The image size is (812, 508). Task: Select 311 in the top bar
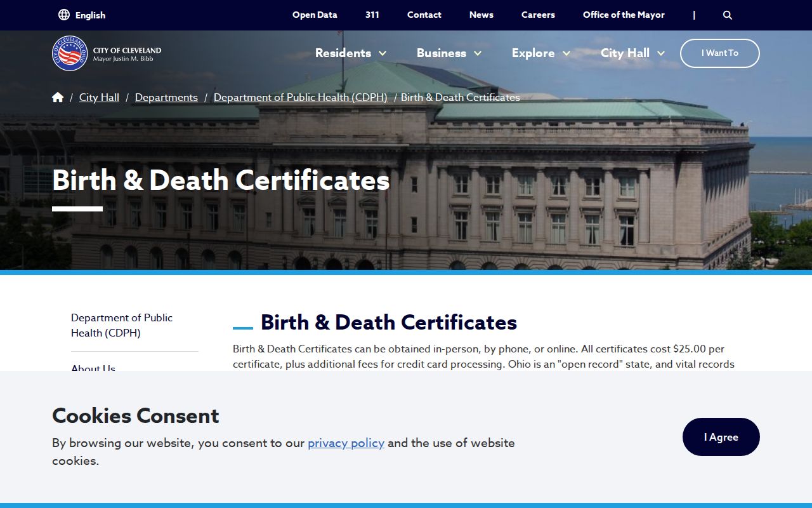372,15
